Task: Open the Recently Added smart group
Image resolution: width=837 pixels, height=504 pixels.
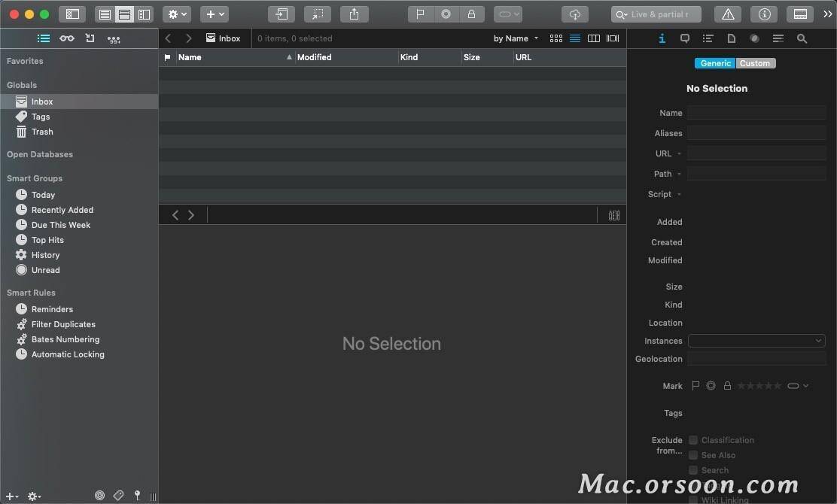Action: [x=62, y=210]
